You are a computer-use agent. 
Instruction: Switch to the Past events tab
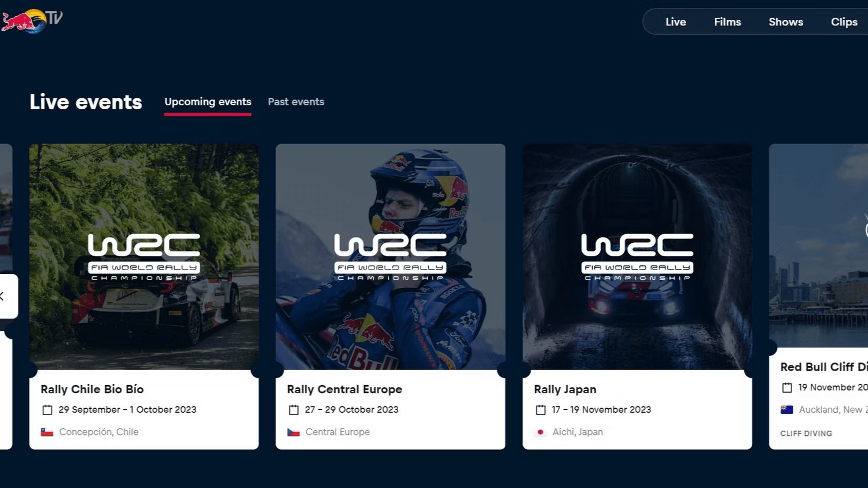[296, 102]
